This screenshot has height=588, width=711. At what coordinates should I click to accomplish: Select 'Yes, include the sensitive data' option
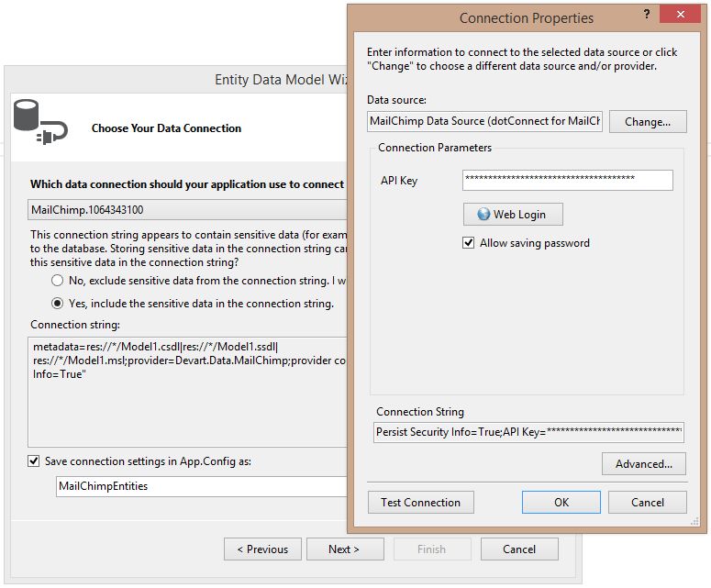point(58,304)
